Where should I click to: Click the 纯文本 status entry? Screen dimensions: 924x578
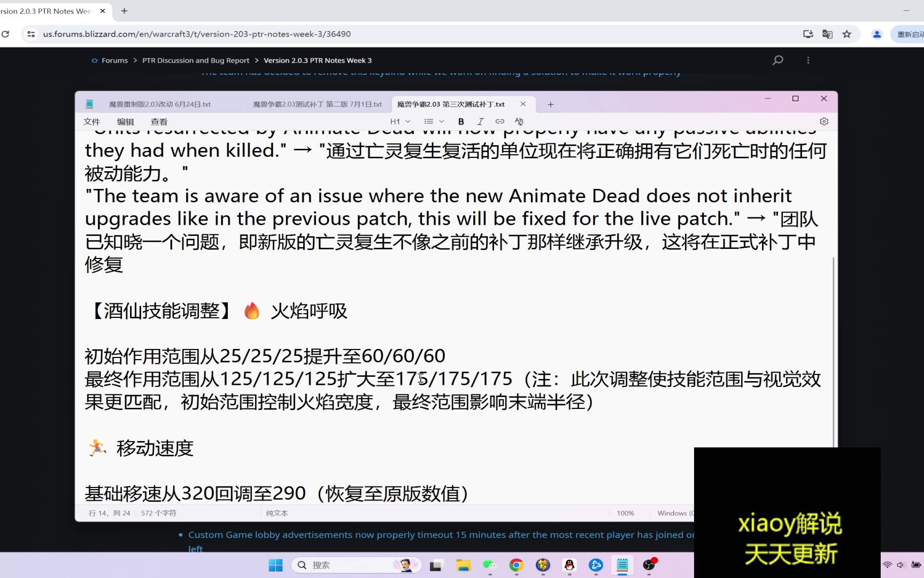point(277,513)
